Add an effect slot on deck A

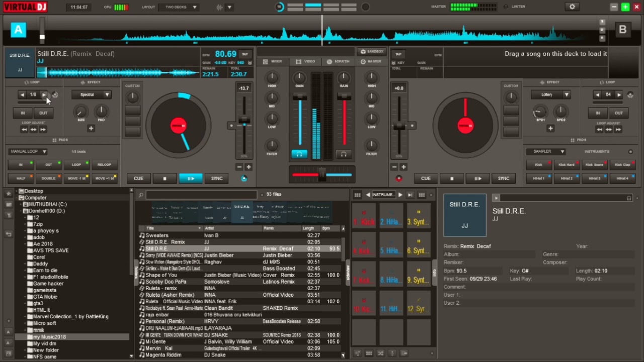pos(91,129)
